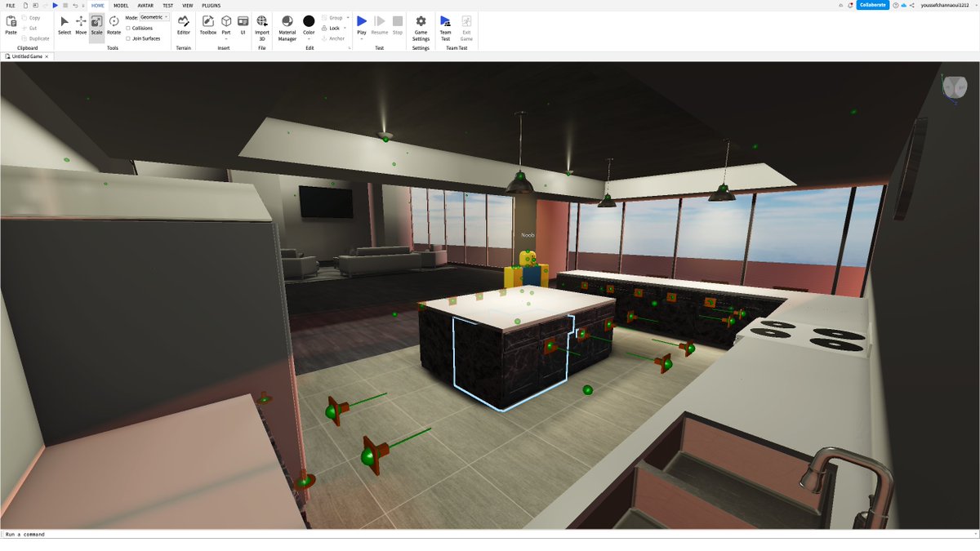Click the Anchor edit command

[333, 38]
